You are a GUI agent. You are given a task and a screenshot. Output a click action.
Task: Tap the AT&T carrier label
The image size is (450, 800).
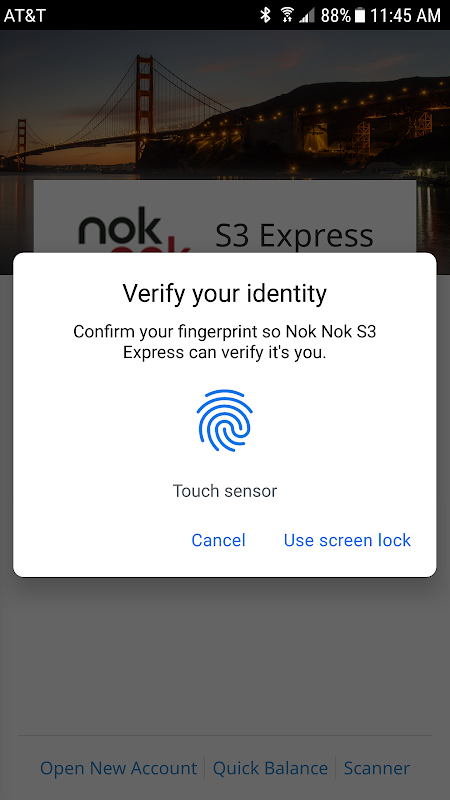(x=24, y=15)
